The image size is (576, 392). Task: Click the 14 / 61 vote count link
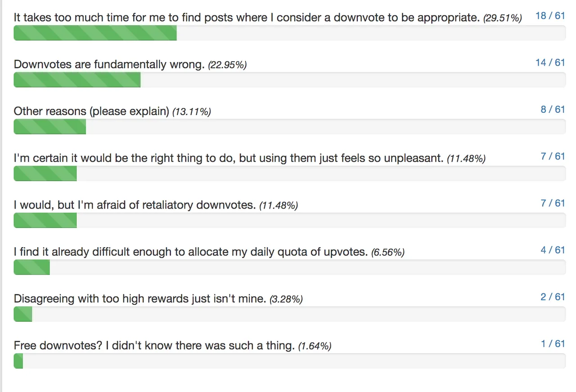point(550,62)
